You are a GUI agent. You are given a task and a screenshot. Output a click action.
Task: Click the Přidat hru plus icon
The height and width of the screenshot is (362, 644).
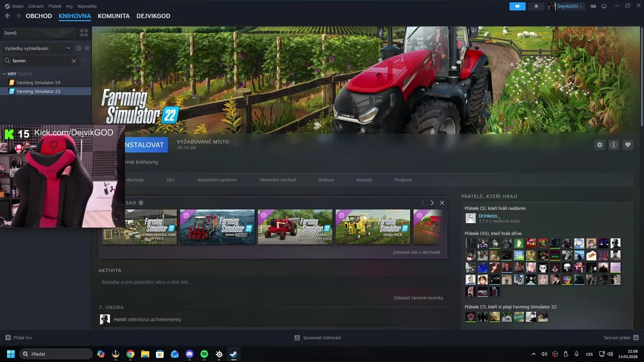point(8,337)
